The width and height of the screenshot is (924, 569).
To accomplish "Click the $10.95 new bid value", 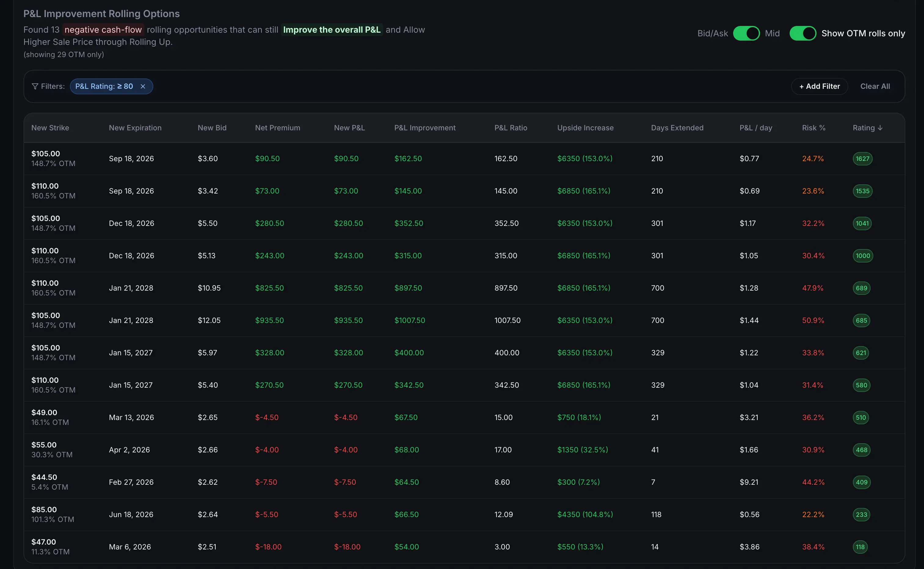I will pos(209,288).
